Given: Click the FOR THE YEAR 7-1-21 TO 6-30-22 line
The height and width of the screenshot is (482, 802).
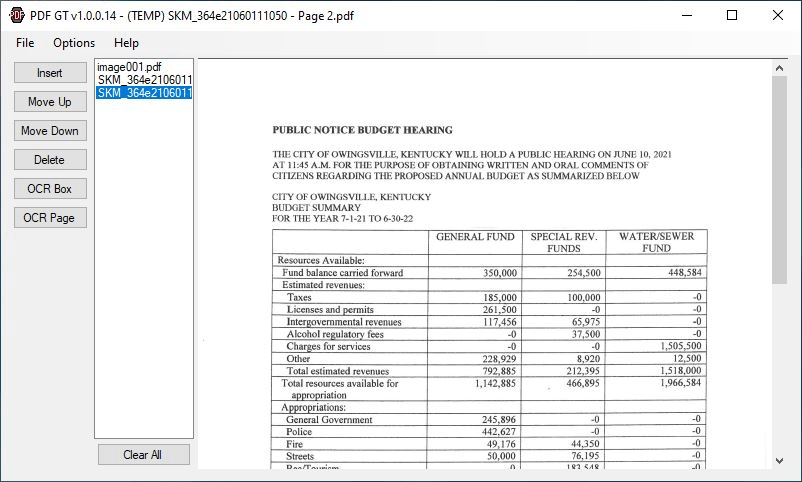Looking at the screenshot, I should tap(342, 218).
